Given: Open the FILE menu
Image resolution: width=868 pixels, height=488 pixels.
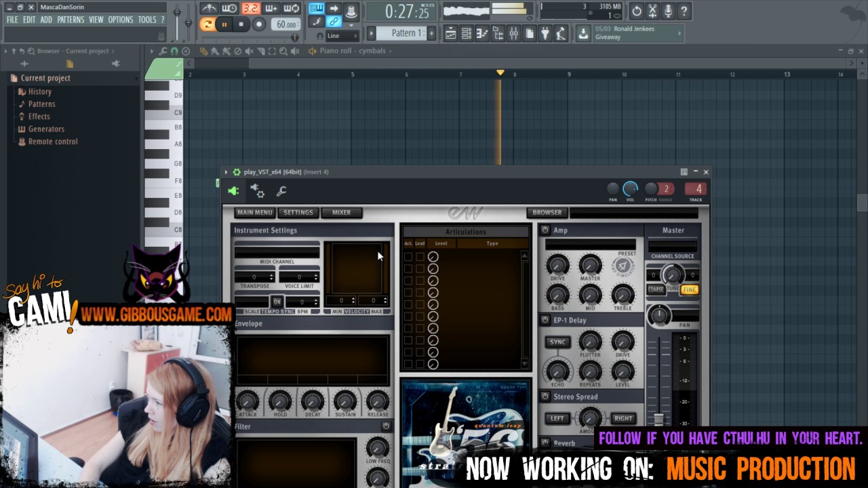Looking at the screenshot, I should coord(12,20).
